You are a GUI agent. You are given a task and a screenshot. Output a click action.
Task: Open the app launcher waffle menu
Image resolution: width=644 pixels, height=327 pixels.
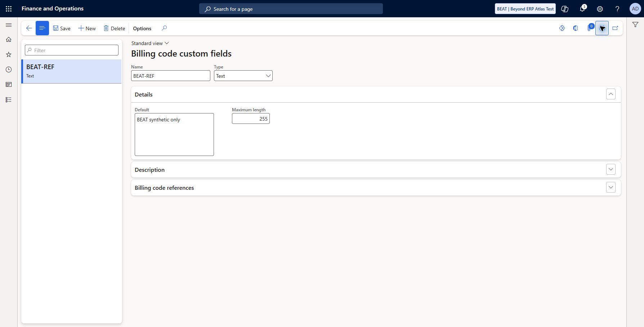pos(9,9)
